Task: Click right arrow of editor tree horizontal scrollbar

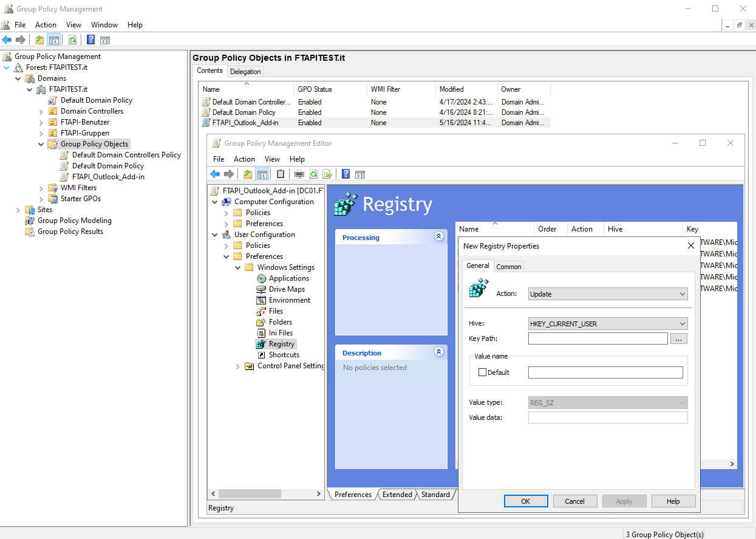Action: tap(319, 495)
